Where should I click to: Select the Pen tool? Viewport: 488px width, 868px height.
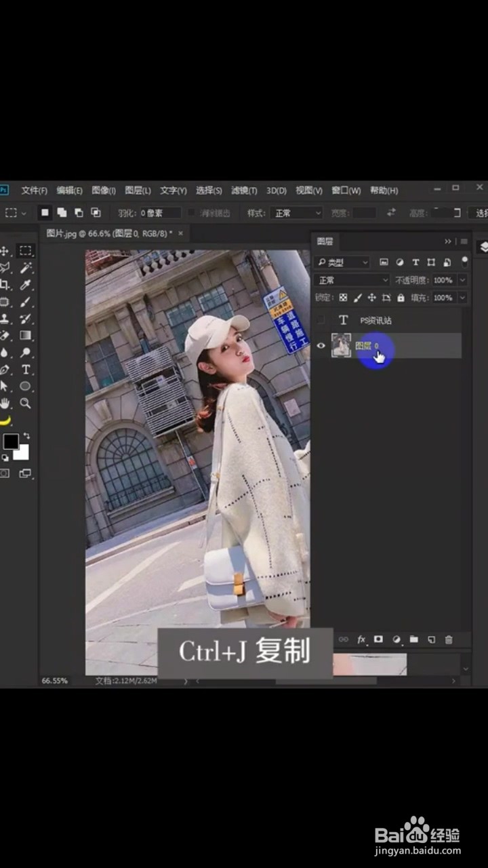coord(5,370)
